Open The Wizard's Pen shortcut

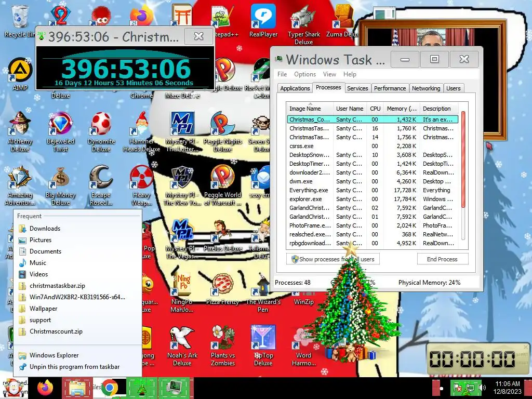pos(263,292)
